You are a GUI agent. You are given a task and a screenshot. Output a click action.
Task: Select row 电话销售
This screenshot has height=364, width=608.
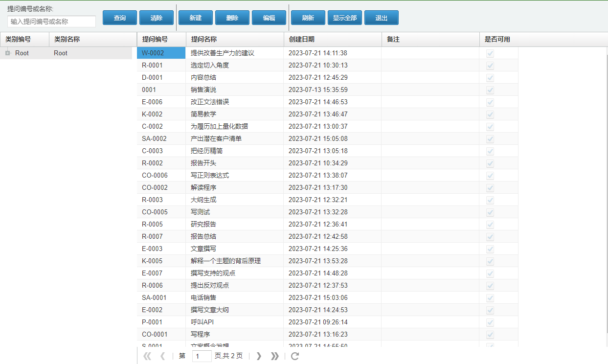[x=328, y=297]
